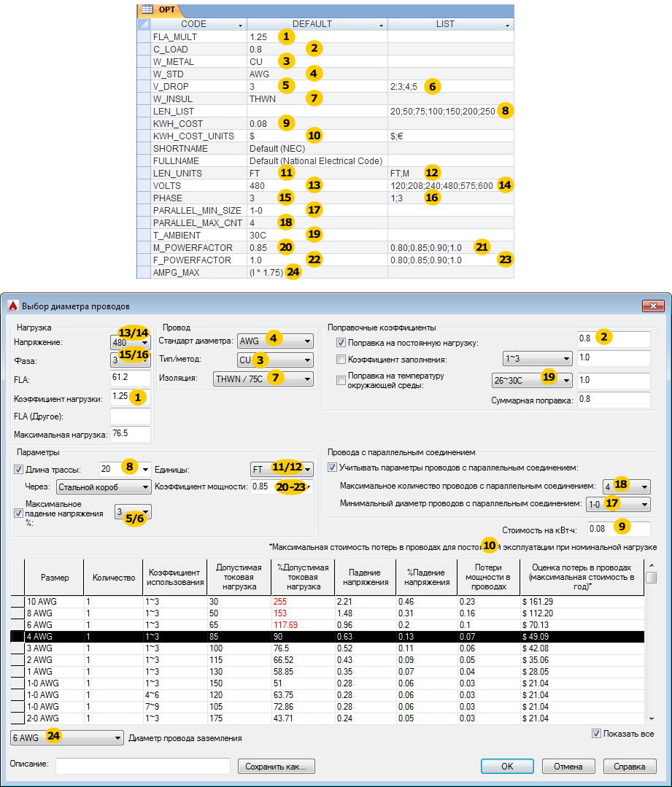Select the 2-0 AWG row
The width and height of the screenshot is (672, 787).
pos(328,718)
